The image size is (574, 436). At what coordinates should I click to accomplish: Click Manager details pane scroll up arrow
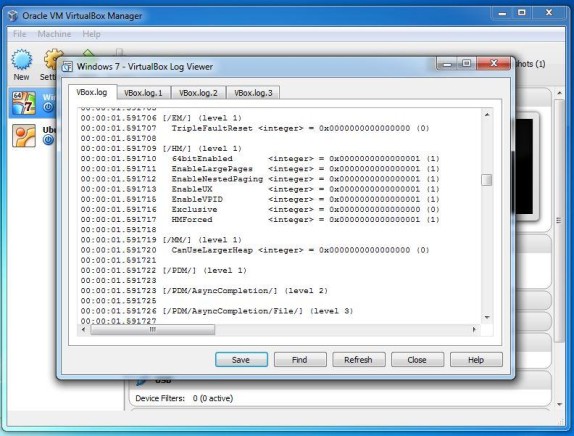pos(559,94)
